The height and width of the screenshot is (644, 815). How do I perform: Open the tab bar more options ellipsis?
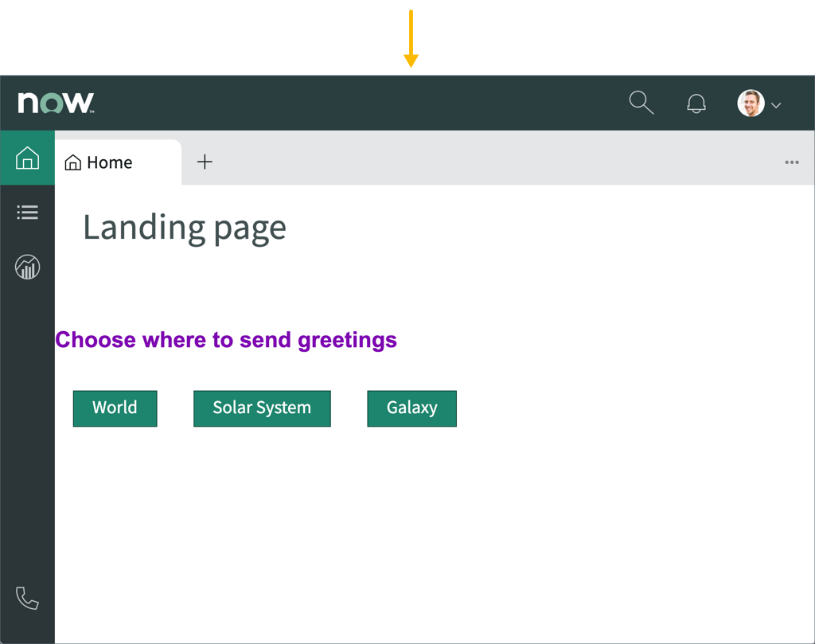pos(791,162)
